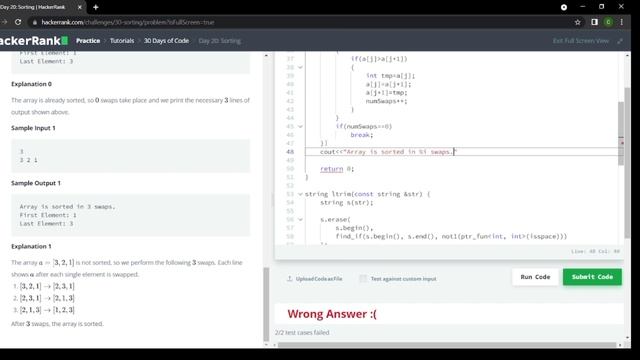The height and width of the screenshot is (360, 640).
Task: Click '2/2 test cases failed' text
Action: click(x=302, y=333)
